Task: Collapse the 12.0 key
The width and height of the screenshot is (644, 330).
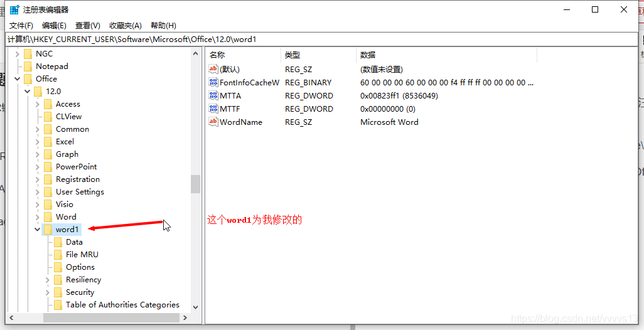Action: 28,91
